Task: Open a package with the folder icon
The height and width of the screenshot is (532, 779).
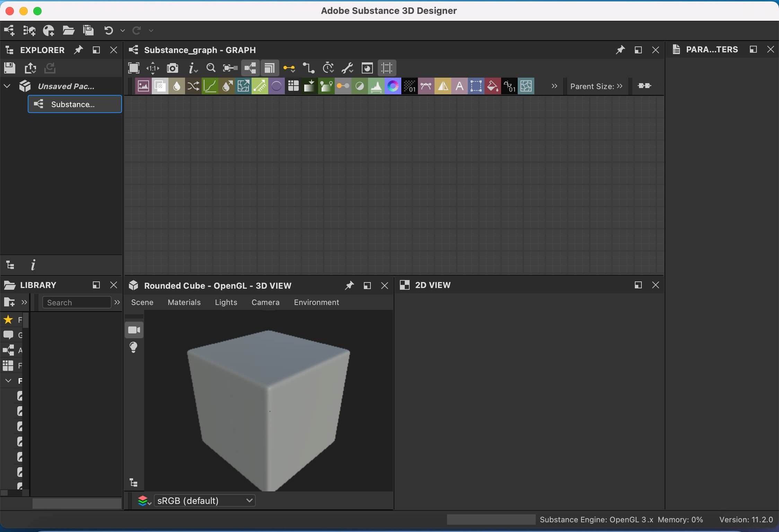Action: pos(68,30)
